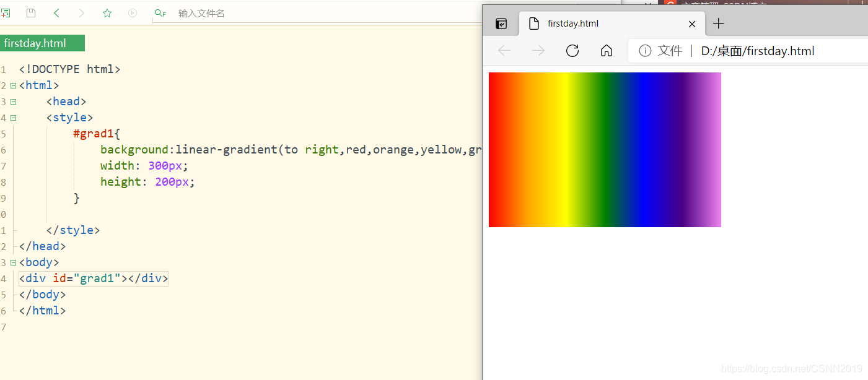The height and width of the screenshot is (380, 868).
Task: Collapse the <head> fold marker on line 3
Action: tap(13, 101)
